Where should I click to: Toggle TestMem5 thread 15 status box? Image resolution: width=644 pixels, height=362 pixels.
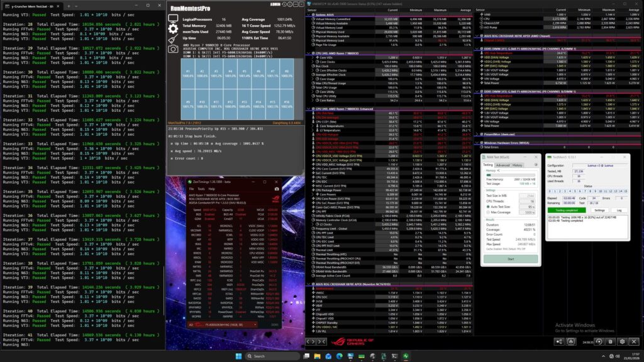626,191
